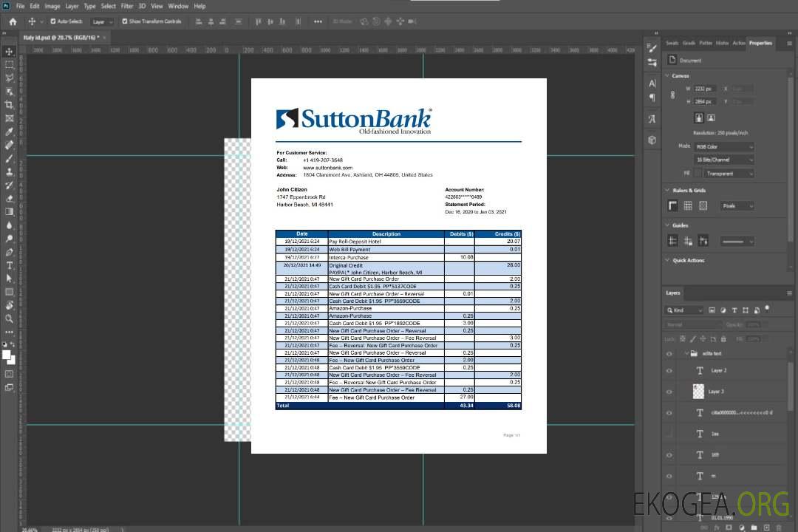Select the Move tool in the toolbox
This screenshot has height=532, width=798.
pyautogui.click(x=9, y=52)
